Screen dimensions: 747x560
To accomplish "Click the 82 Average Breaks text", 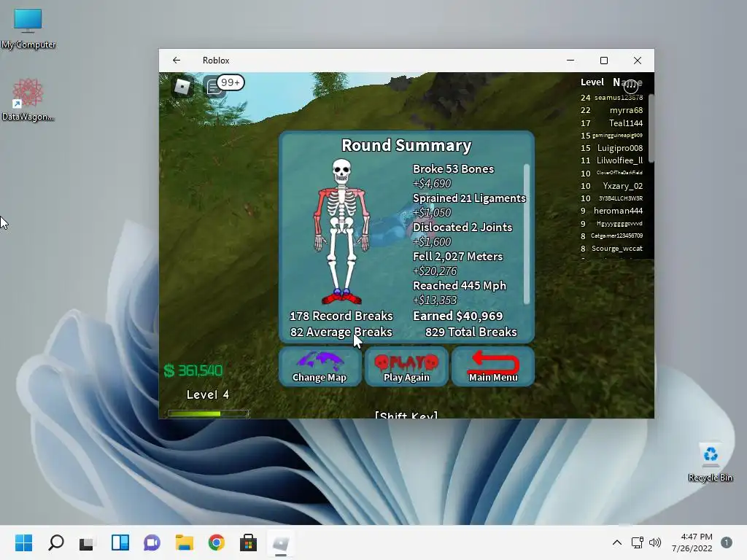I will (x=341, y=332).
